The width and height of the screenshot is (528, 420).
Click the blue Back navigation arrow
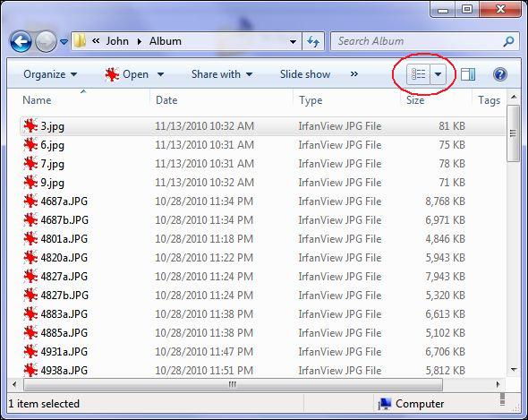21,41
